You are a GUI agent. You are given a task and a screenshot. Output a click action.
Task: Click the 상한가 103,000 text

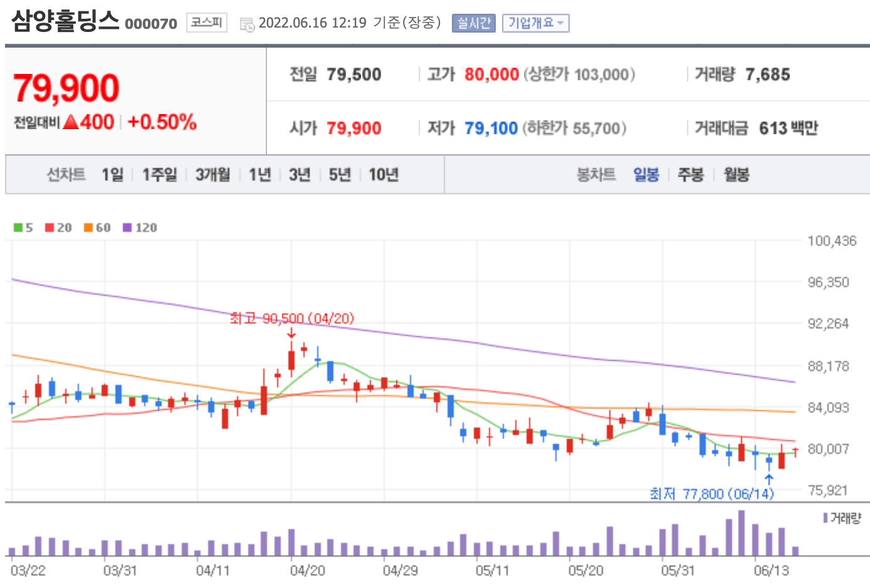(579, 75)
